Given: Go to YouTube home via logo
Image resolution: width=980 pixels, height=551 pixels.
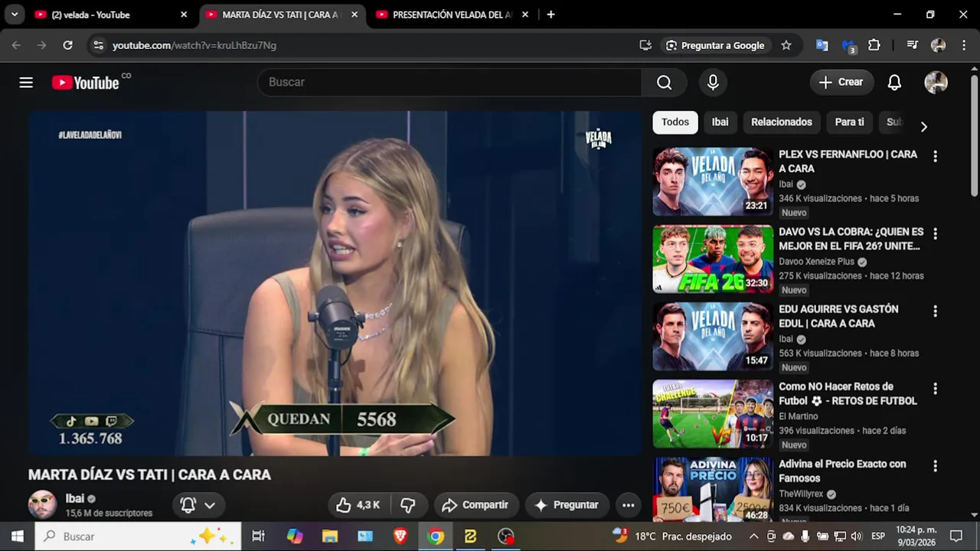Looking at the screenshot, I should click(86, 82).
